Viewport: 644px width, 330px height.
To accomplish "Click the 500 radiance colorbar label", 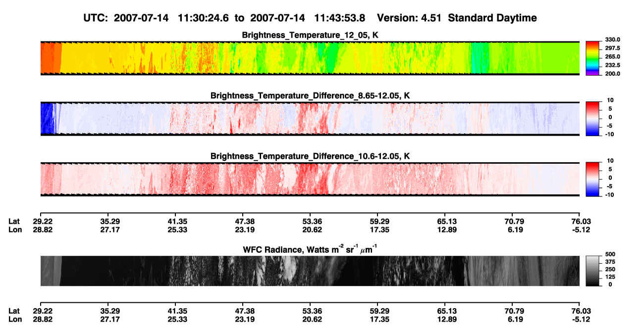I will click(609, 254).
